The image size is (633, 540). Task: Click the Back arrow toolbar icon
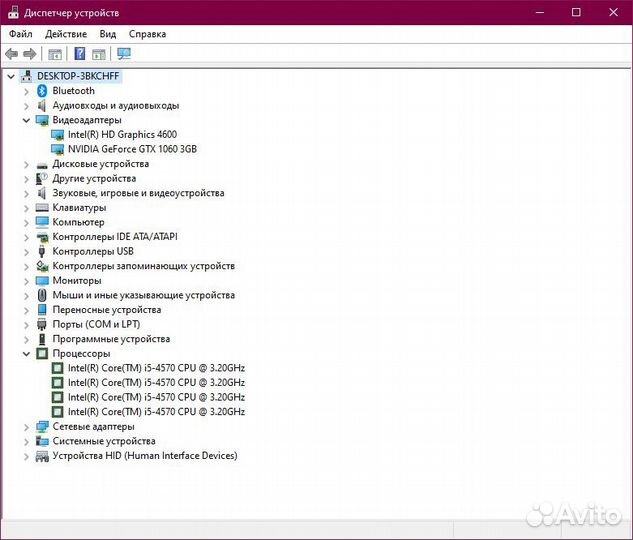point(11,54)
